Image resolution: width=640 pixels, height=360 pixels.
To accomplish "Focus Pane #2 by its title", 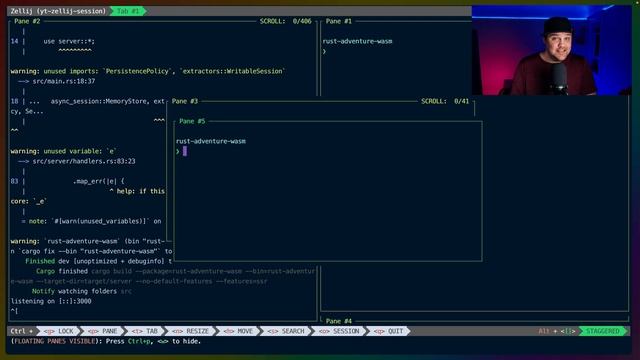I will 27,21.
